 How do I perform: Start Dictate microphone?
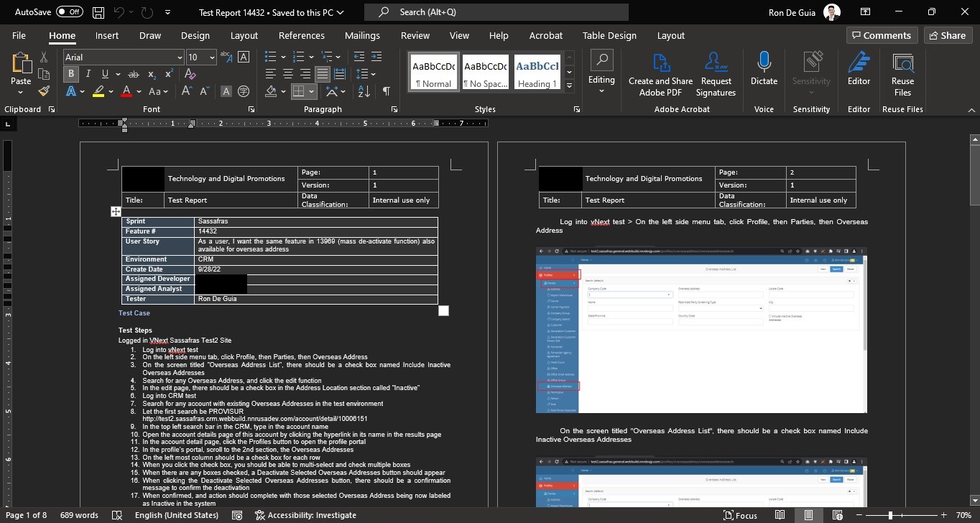pyautogui.click(x=764, y=68)
